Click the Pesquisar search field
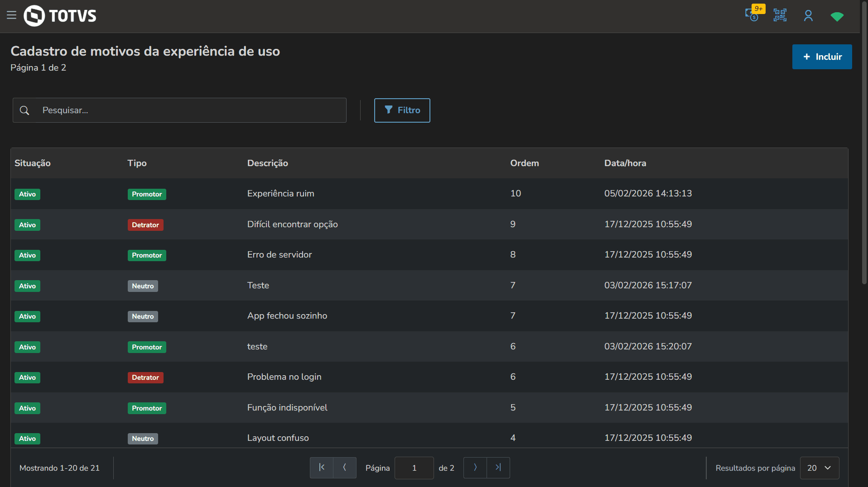Image resolution: width=868 pixels, height=487 pixels. [190, 110]
